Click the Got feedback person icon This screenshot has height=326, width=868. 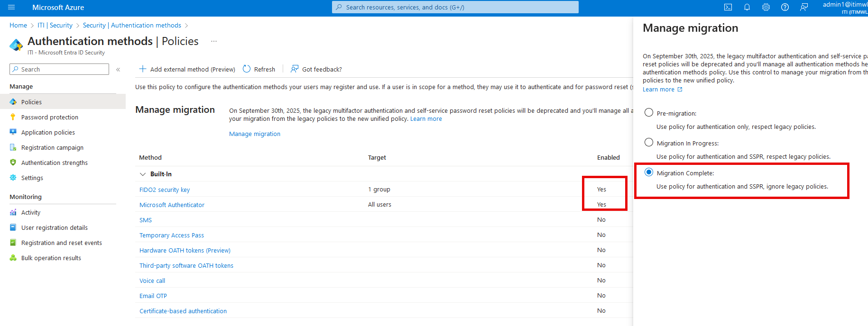295,69
